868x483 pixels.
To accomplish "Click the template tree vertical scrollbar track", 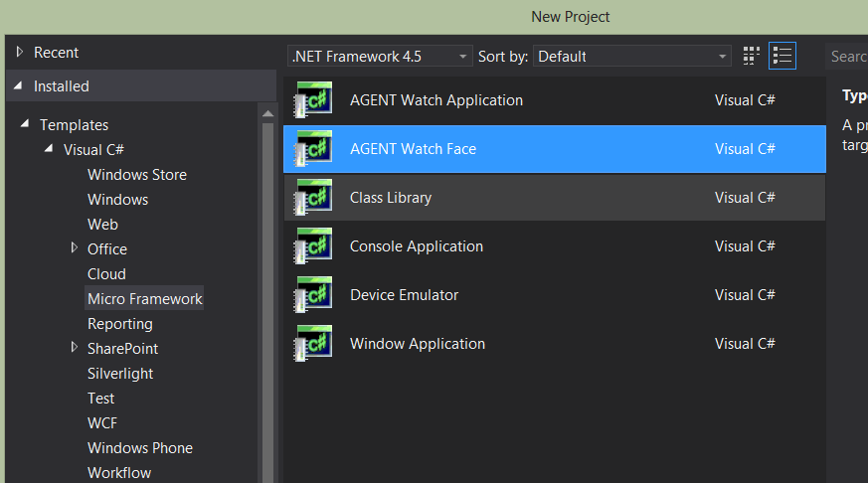I will [x=267, y=301].
